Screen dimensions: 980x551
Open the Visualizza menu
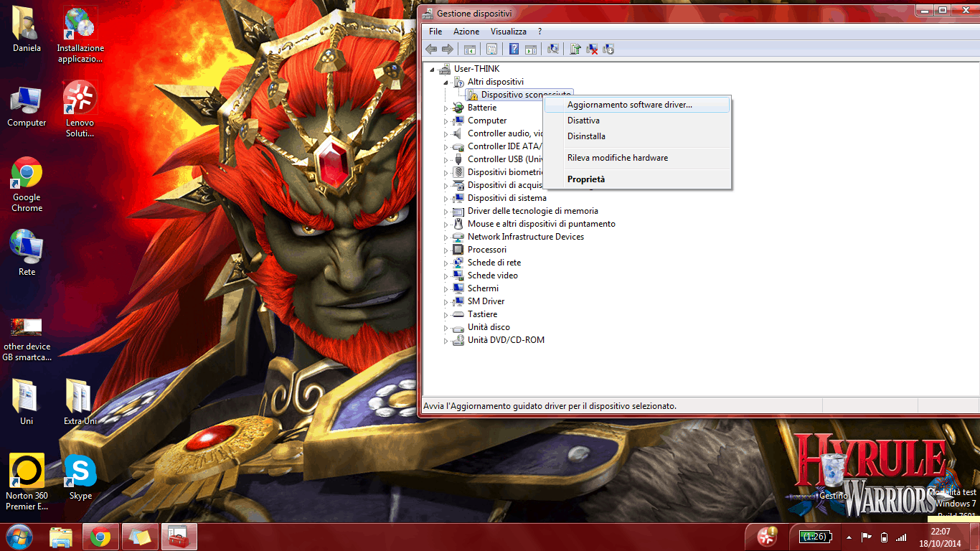click(x=509, y=32)
